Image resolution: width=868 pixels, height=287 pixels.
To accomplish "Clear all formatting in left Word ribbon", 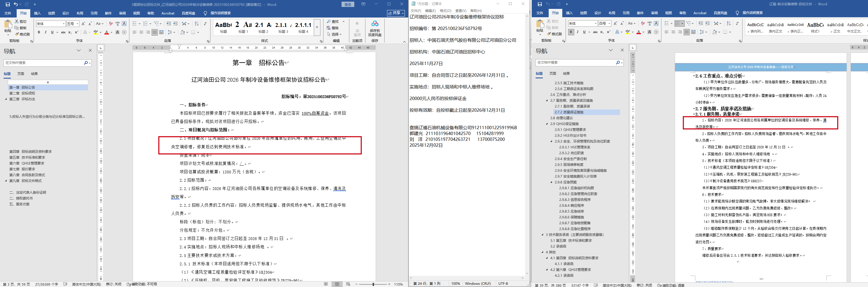I will [x=111, y=24].
